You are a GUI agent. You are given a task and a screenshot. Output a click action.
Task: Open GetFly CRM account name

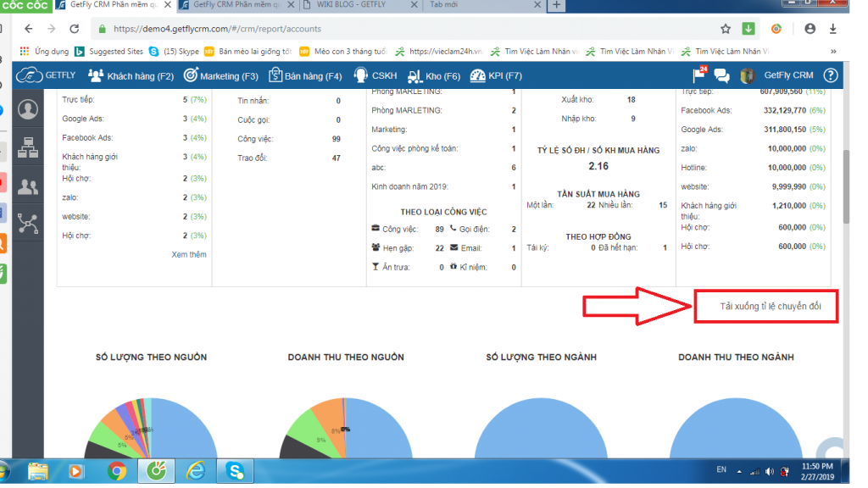point(789,75)
